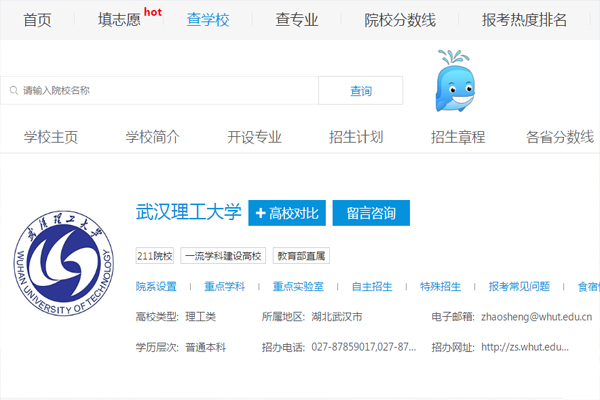The height and width of the screenshot is (400, 600).
Task: Focus the 请输入院校名称 search field
Action: click(160, 91)
